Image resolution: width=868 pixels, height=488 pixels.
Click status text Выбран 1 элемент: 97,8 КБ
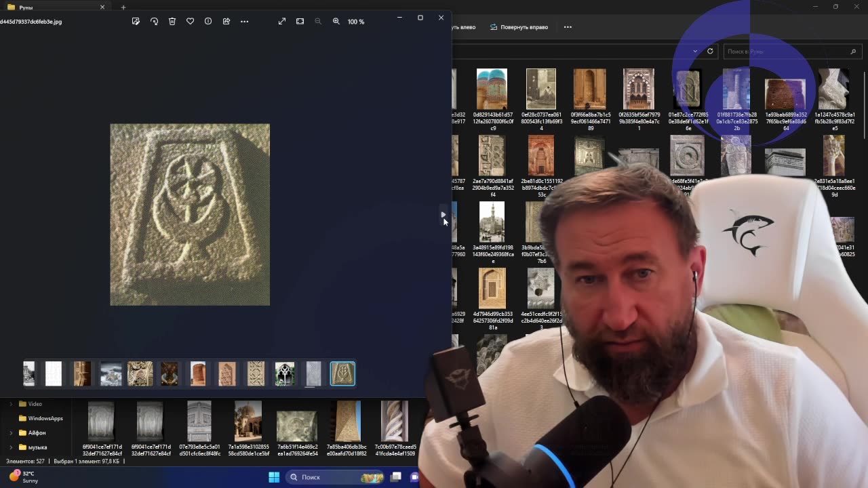point(86,461)
